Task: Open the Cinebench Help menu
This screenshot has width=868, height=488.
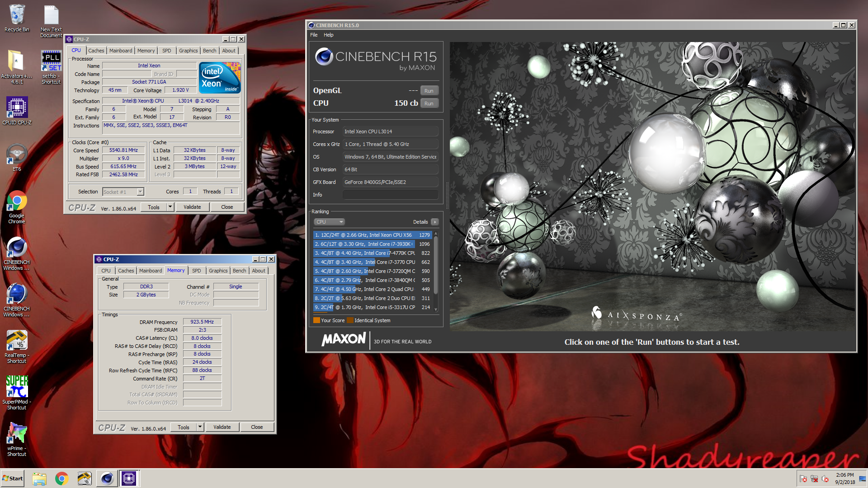Action: click(329, 35)
